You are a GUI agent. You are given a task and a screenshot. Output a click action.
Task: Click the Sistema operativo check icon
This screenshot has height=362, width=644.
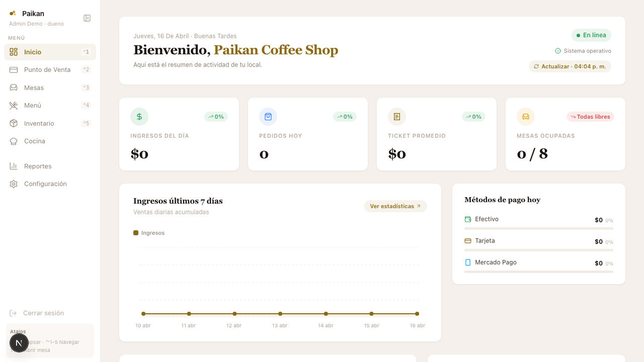tap(558, 51)
